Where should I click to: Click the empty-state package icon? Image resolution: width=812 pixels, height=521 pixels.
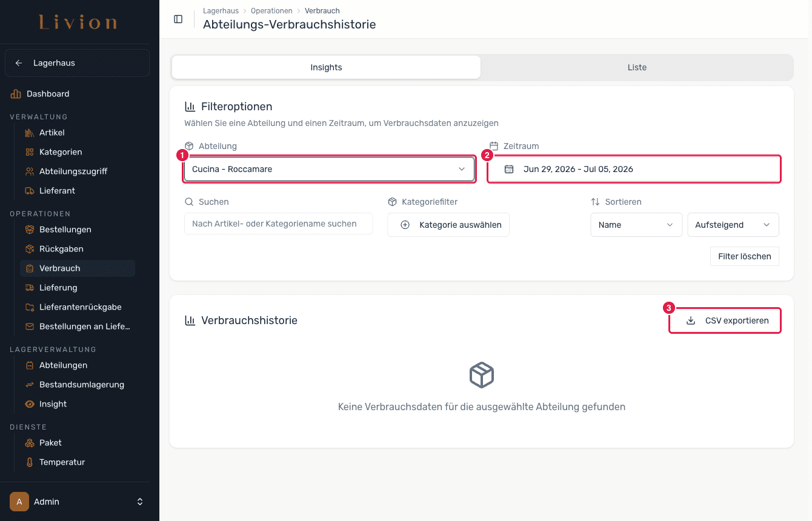[482, 376]
